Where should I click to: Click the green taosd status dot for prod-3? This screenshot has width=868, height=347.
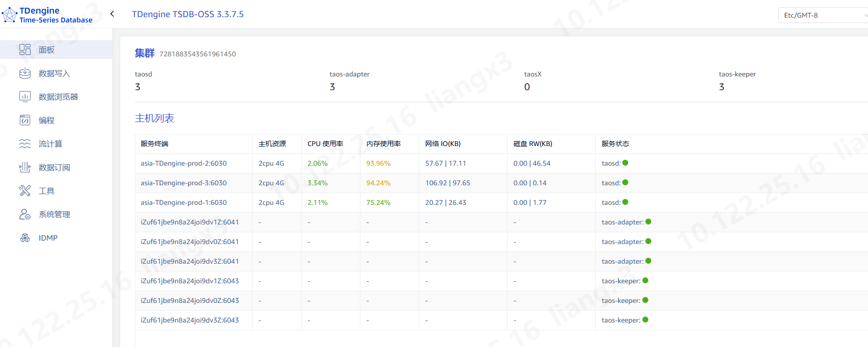pyautogui.click(x=625, y=183)
